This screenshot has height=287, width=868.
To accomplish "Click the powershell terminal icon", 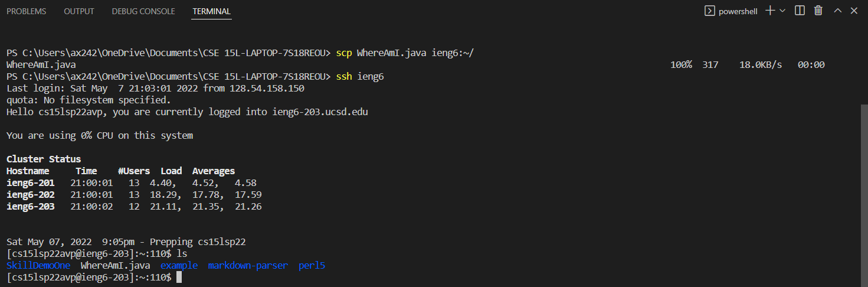I will click(710, 11).
